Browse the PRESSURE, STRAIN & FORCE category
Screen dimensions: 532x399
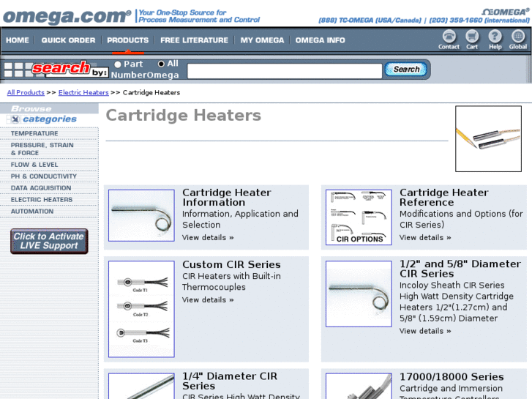click(x=42, y=149)
